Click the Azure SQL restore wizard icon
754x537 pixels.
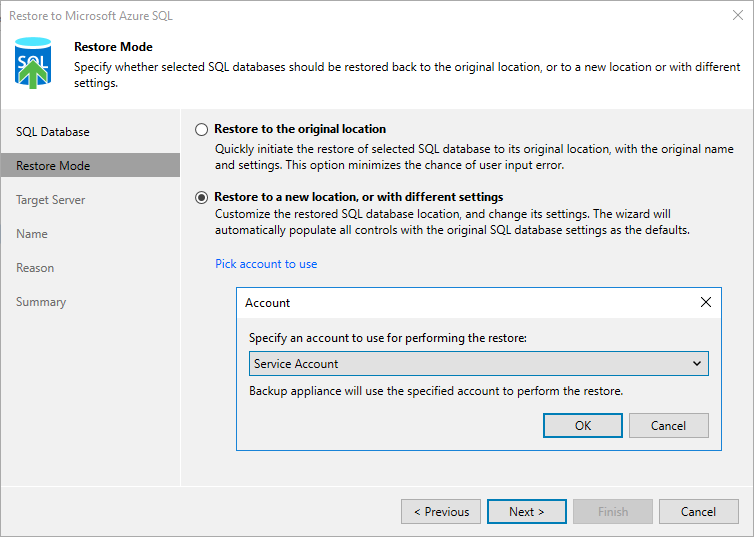pos(33,64)
